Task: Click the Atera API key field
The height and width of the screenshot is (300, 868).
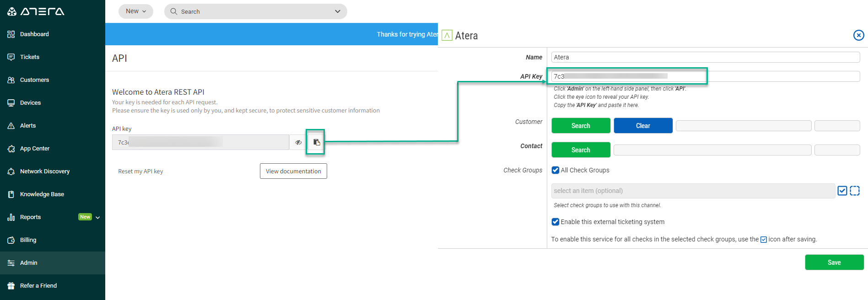Action: pyautogui.click(x=200, y=142)
